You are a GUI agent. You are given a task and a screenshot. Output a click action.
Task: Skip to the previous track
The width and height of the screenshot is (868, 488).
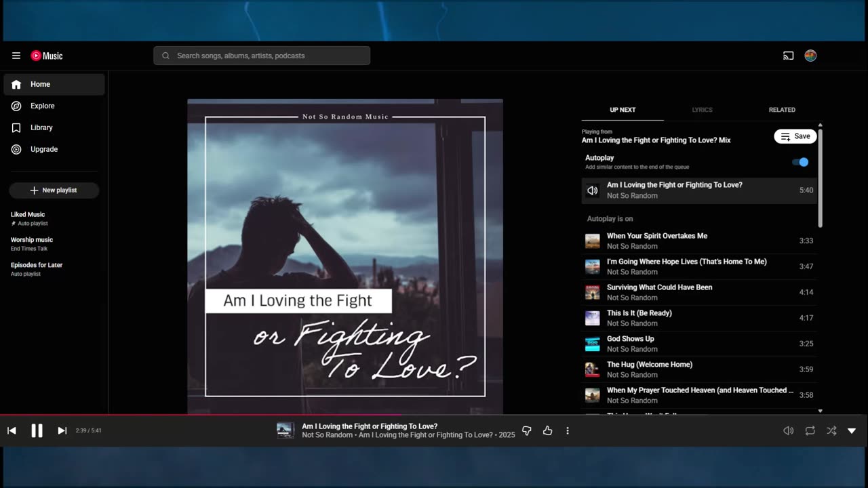[x=12, y=430]
